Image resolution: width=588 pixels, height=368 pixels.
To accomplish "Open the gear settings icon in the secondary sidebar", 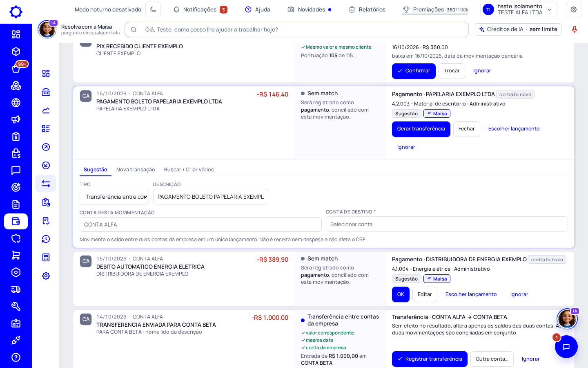I will 46,276.
